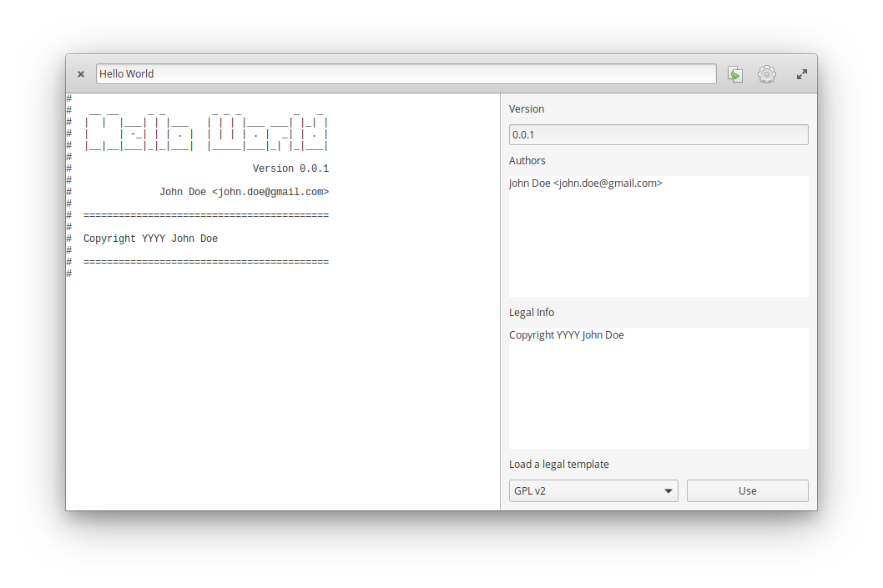Focus the Hello World title field
This screenshot has width=883, height=588.
[406, 73]
